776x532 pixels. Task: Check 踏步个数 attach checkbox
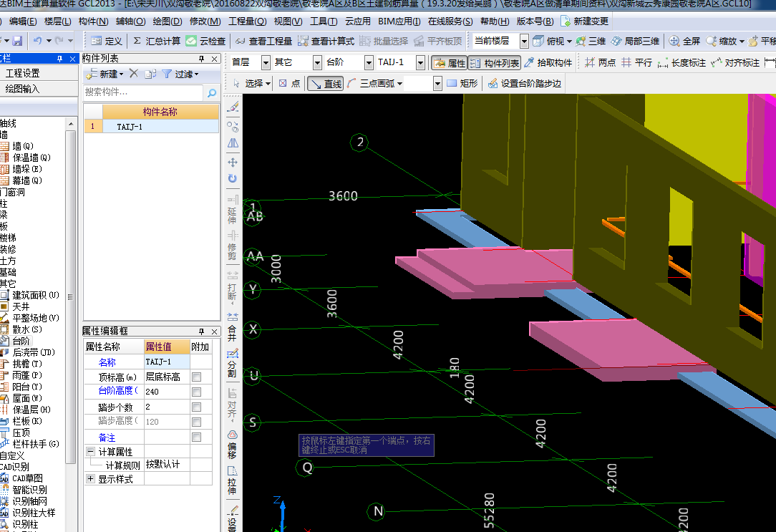(196, 407)
